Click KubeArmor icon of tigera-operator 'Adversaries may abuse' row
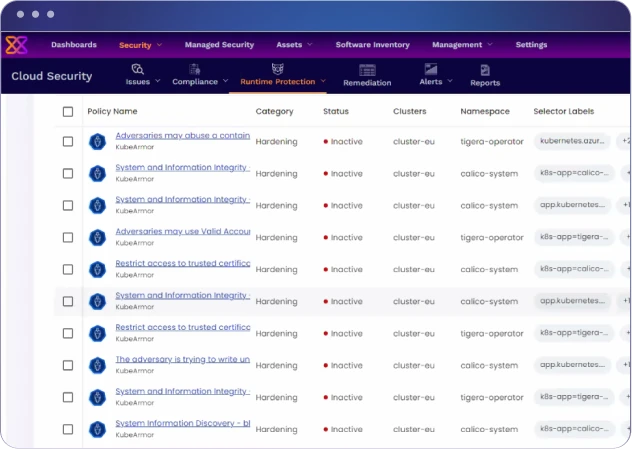Image resolution: width=632 pixels, height=449 pixels. (x=97, y=141)
